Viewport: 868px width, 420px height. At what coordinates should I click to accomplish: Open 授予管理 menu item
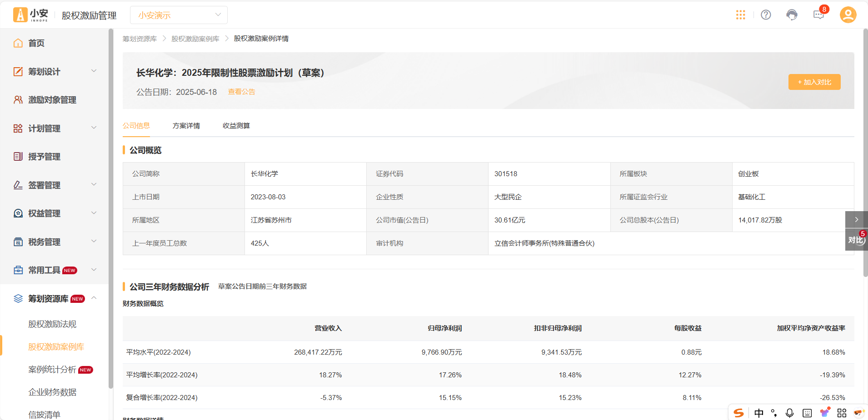coord(44,157)
